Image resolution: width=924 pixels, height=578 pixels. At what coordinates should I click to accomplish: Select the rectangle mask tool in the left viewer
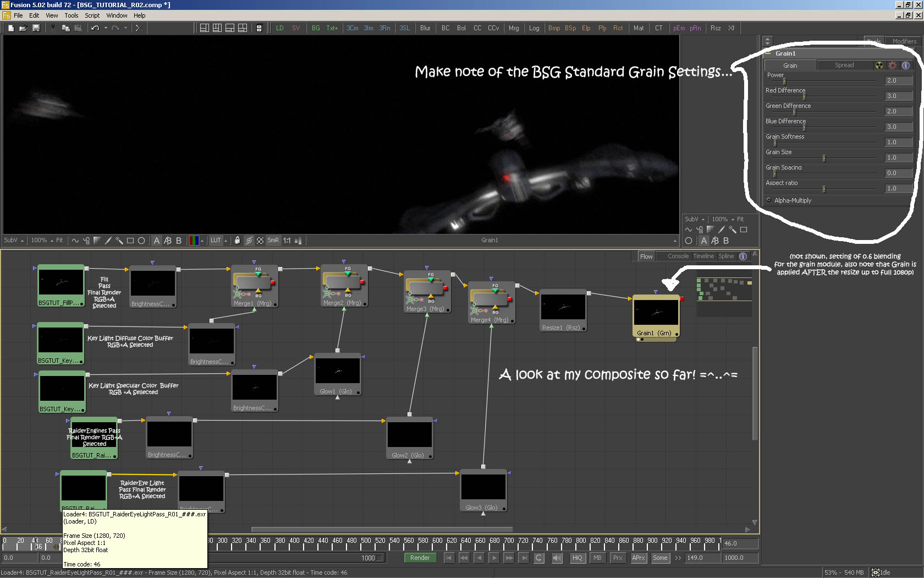[130, 241]
